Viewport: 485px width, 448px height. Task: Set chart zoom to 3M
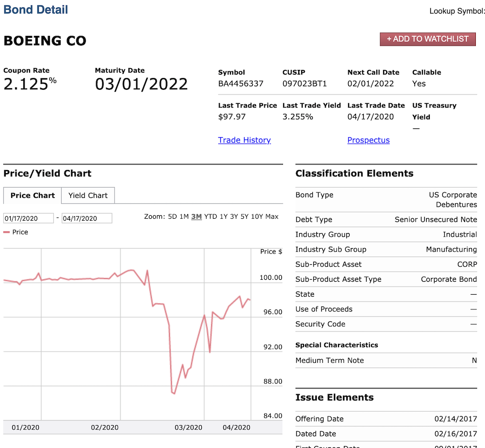pyautogui.click(x=196, y=216)
